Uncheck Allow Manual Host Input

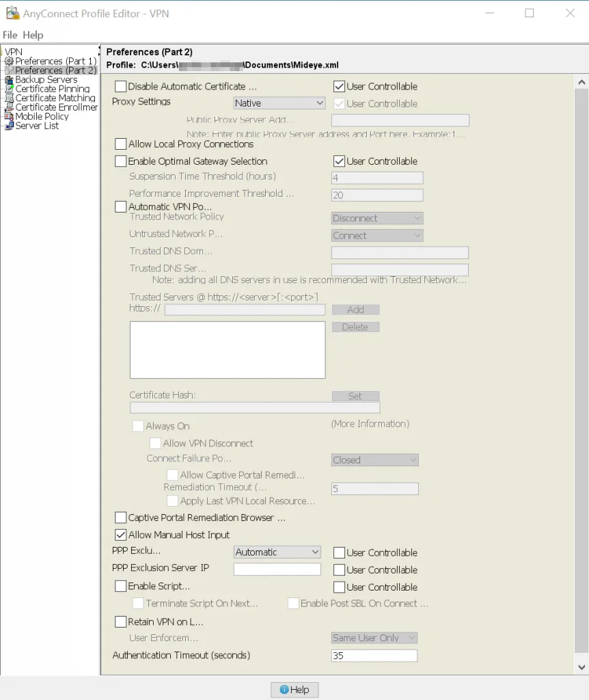[x=121, y=535]
